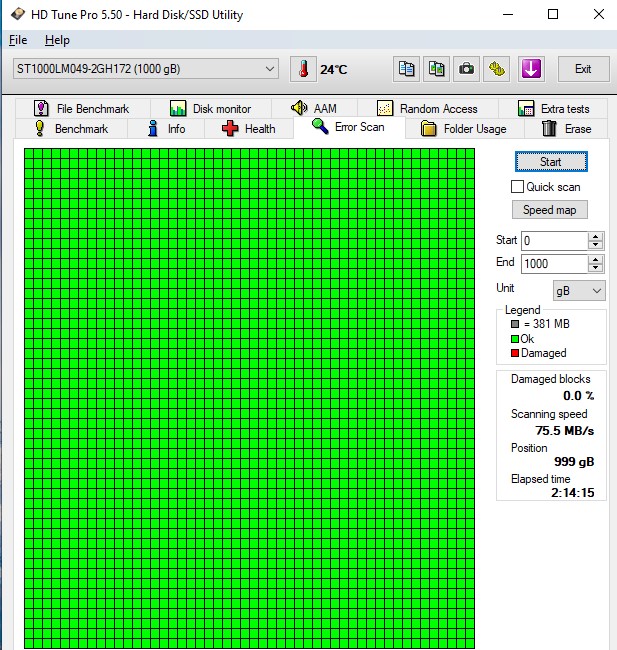Switch to the File Benchmark tab

pyautogui.click(x=83, y=109)
